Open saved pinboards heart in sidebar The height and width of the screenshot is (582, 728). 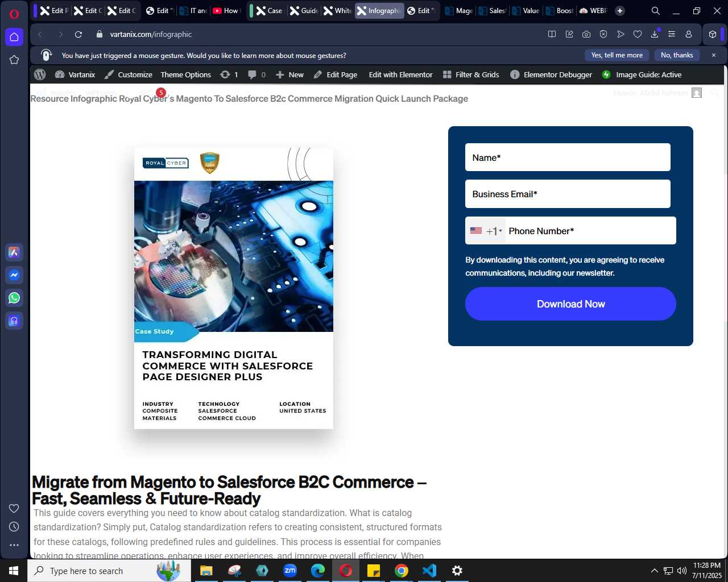(14, 508)
